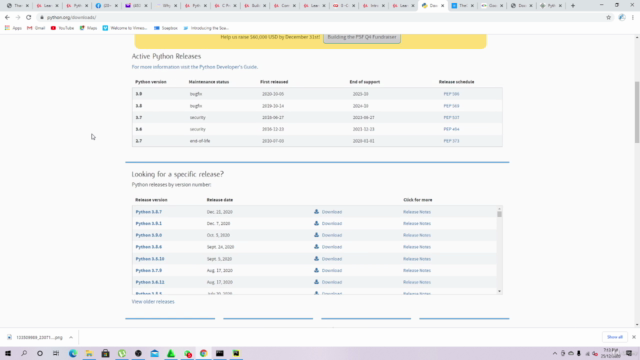Click the padlock site info icon
This screenshot has height=360, width=640.
tap(42, 18)
